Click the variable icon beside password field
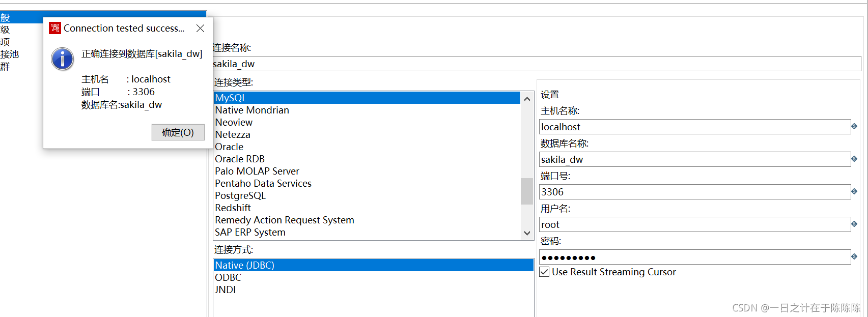868x317 pixels. [854, 256]
